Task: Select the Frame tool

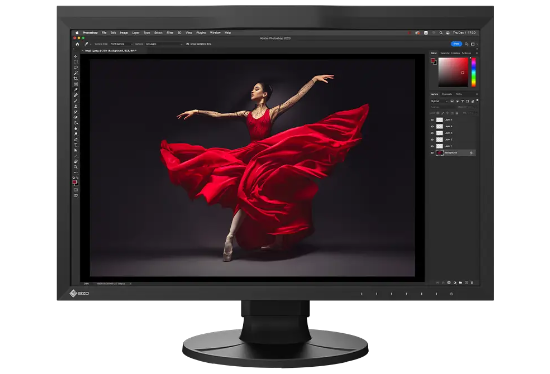Action: point(75,84)
